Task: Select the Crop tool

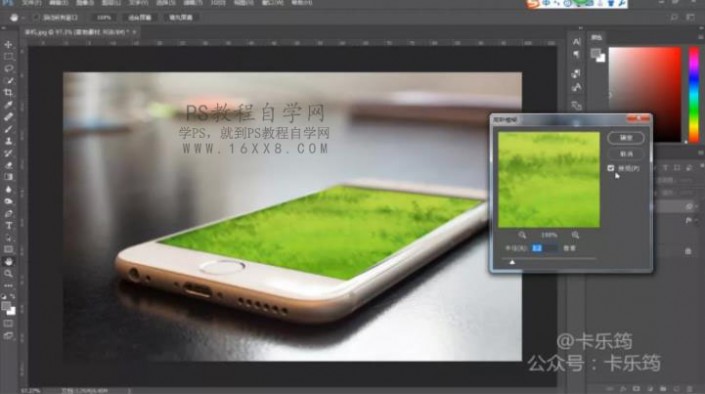Action: (9, 93)
